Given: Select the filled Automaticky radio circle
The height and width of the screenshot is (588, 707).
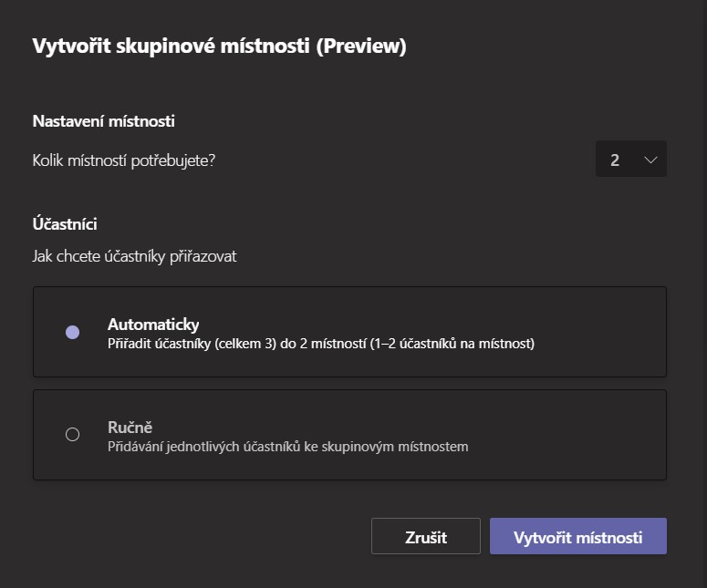Looking at the screenshot, I should tap(72, 332).
